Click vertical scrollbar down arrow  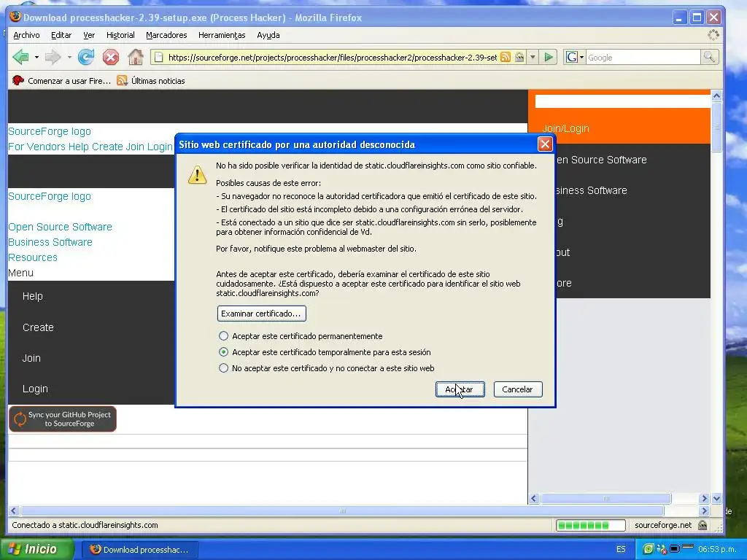716,499
